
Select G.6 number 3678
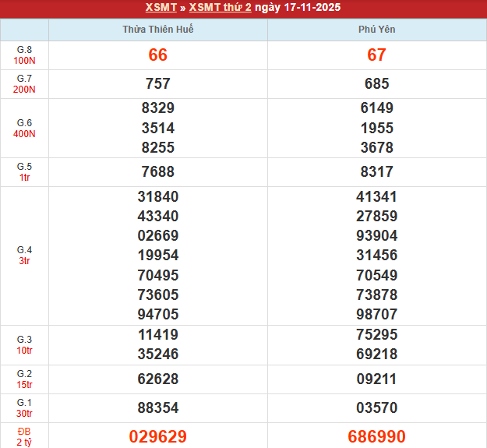(x=376, y=147)
